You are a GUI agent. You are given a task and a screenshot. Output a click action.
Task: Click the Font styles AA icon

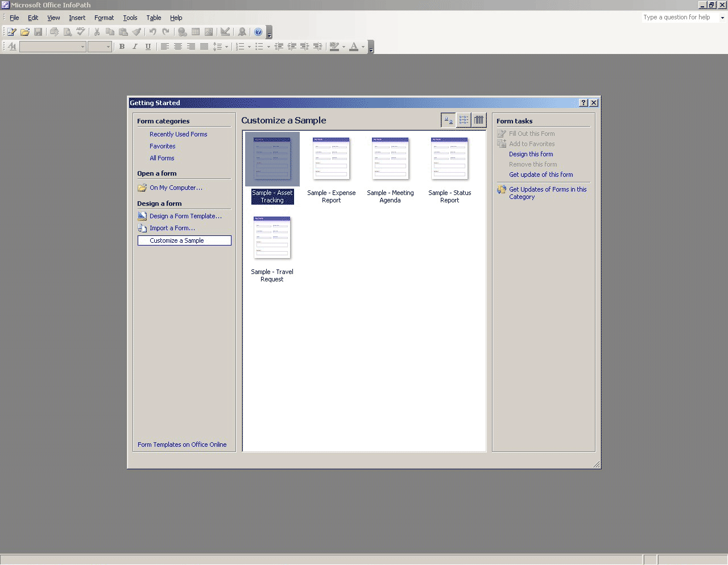click(x=12, y=47)
